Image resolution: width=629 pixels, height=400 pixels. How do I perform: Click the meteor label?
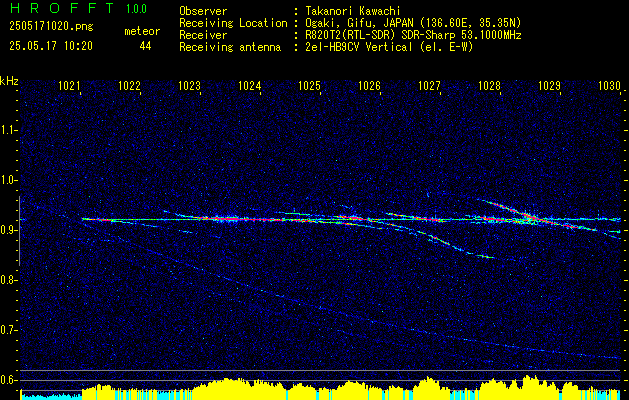[x=142, y=31]
